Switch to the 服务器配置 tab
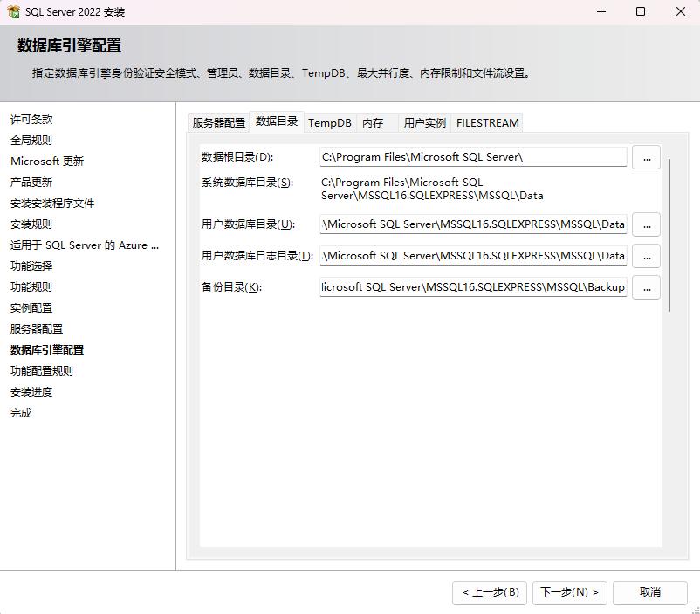This screenshot has width=700, height=614. click(219, 123)
